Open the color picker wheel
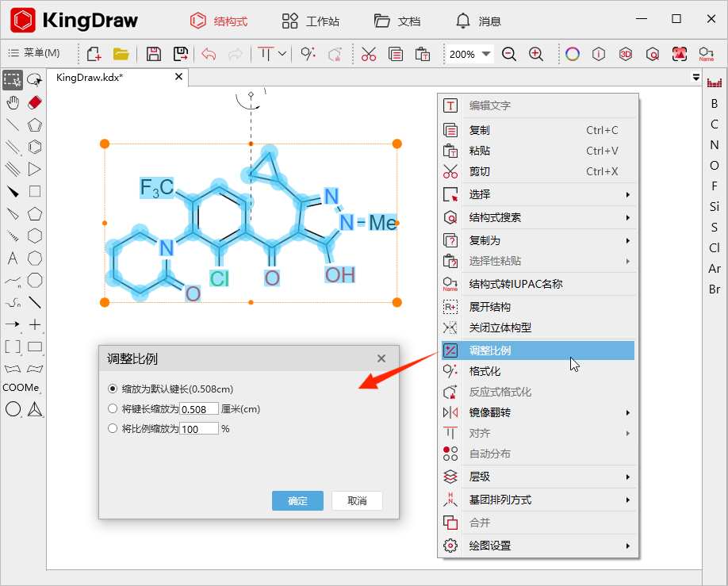The height and width of the screenshot is (586, 728). coord(572,54)
